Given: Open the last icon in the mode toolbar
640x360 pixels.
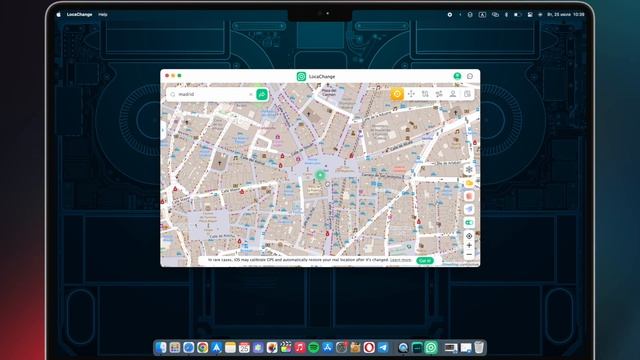Looking at the screenshot, I should [467, 94].
